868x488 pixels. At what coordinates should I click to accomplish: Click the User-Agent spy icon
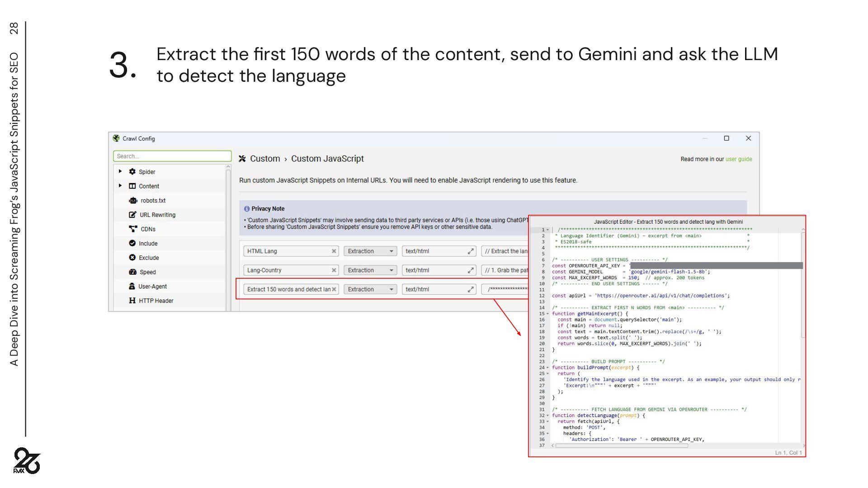tap(132, 286)
